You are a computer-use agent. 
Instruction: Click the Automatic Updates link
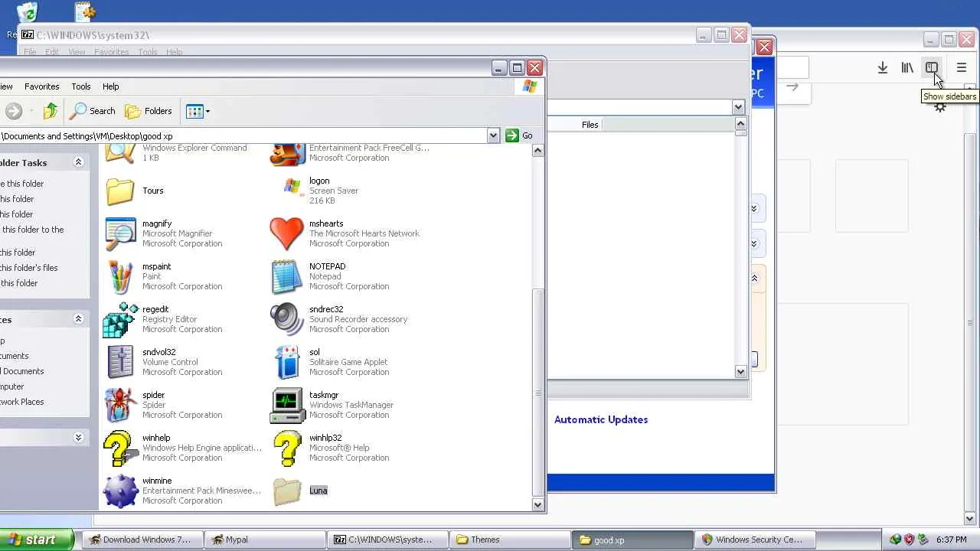[601, 419]
